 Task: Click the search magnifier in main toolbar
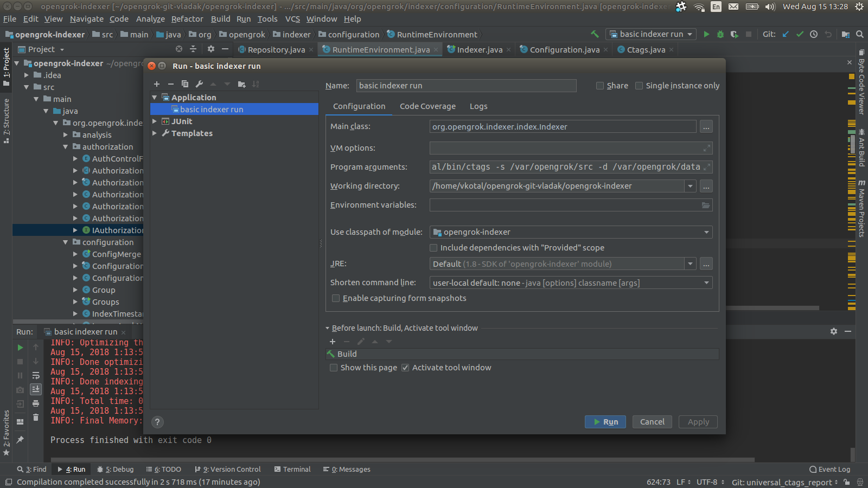pos(860,34)
